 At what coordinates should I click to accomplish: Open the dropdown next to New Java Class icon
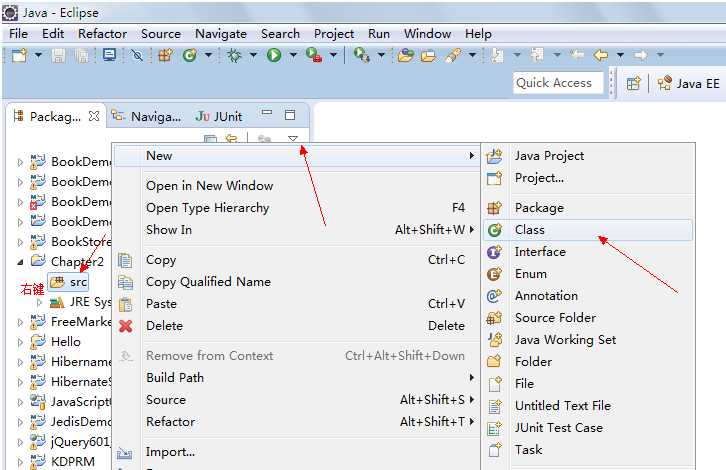[x=208, y=56]
